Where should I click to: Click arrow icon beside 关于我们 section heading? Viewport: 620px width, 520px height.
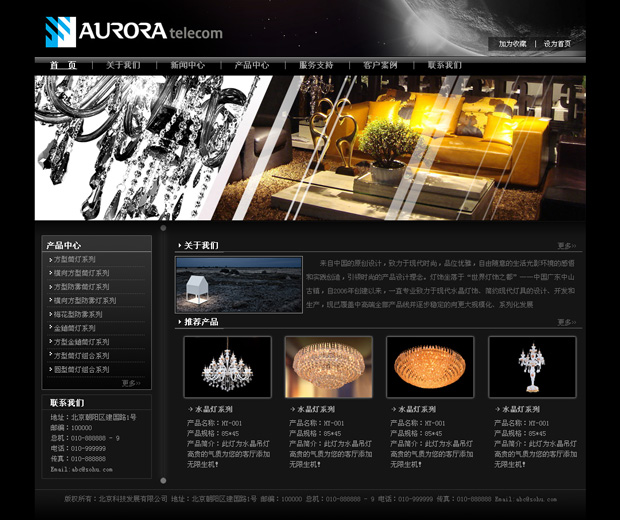coord(179,245)
